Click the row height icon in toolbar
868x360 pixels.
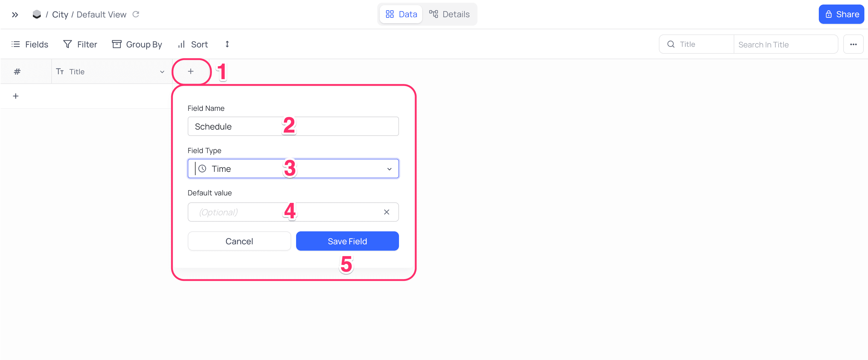[227, 44]
